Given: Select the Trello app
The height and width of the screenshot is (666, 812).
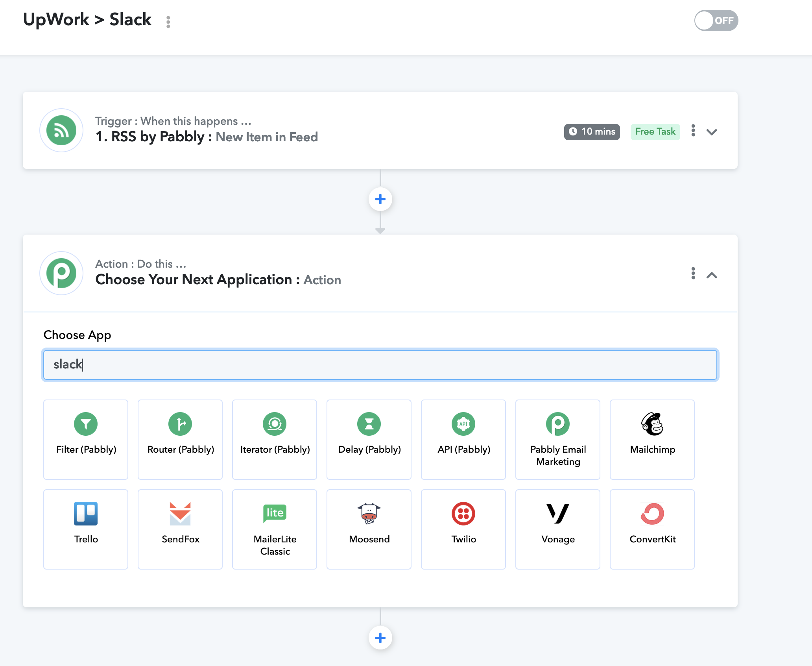Looking at the screenshot, I should [86, 529].
